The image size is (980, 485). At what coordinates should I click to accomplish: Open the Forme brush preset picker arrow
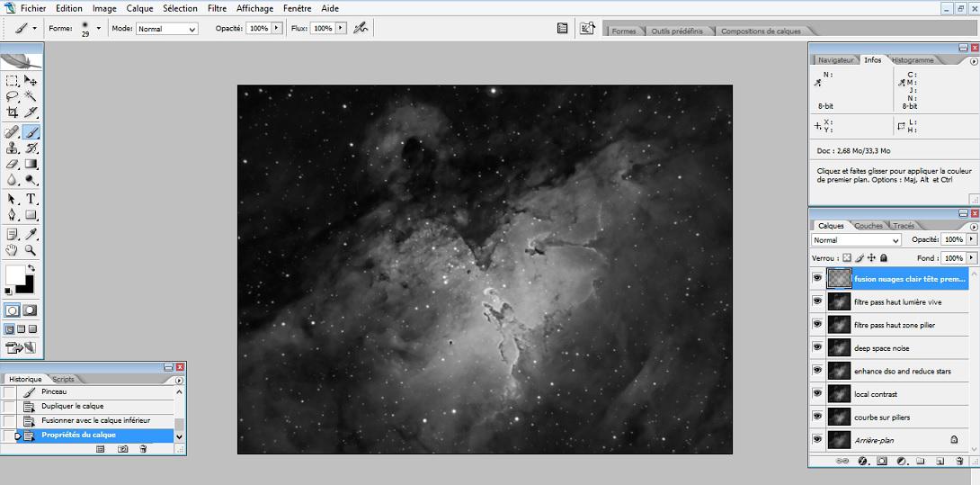98,28
